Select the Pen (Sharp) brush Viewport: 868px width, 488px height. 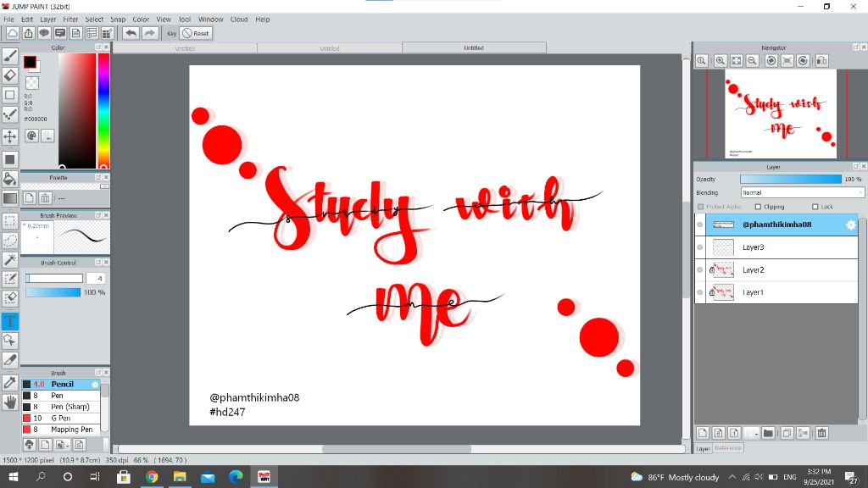(x=61, y=407)
